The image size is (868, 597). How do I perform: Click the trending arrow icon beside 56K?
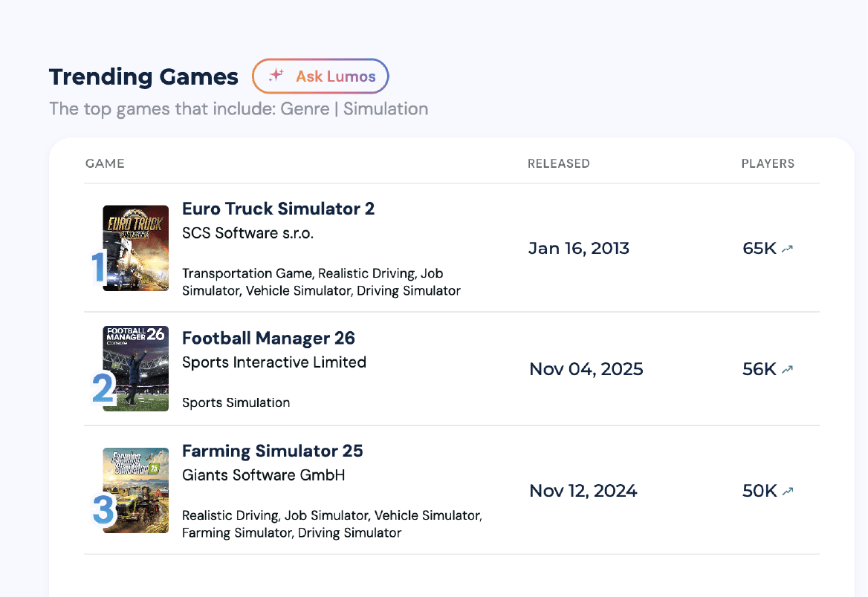point(787,370)
